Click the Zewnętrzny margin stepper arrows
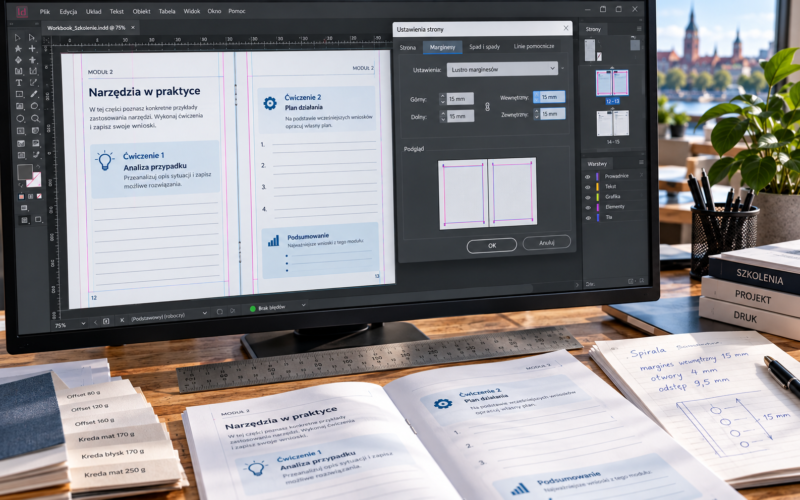The width and height of the screenshot is (800, 500). tap(536, 114)
